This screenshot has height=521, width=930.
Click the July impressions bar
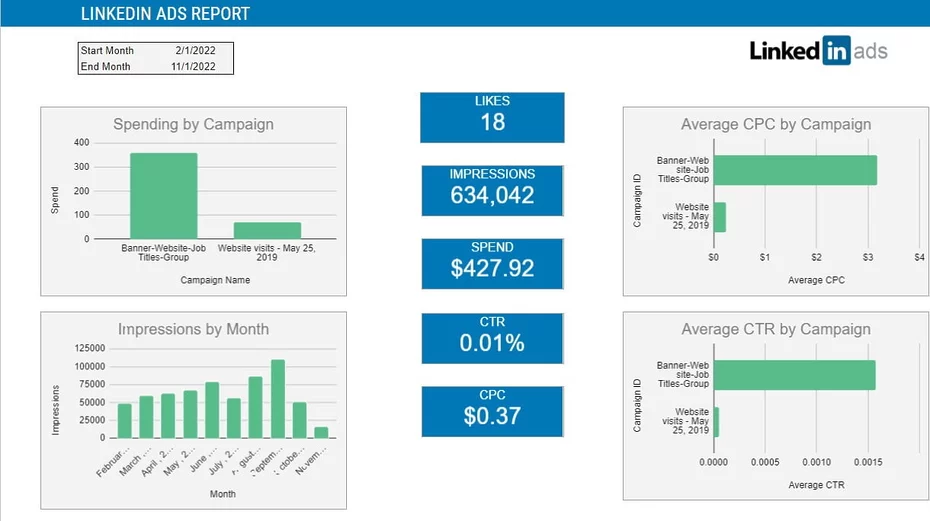coord(234,418)
